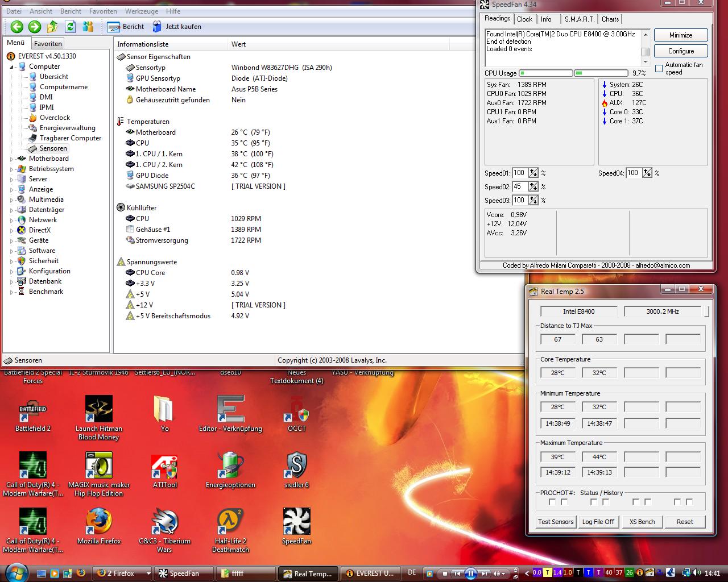Launch the Mozilla Firefox desktop icon

[x=99, y=527]
